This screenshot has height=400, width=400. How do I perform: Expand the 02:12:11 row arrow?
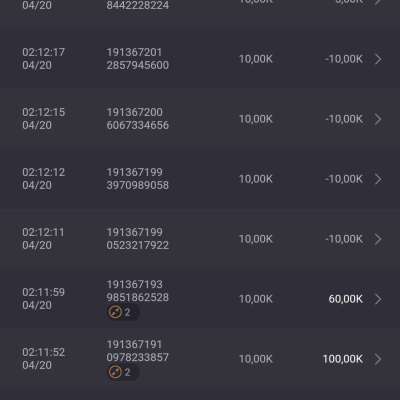pos(378,239)
